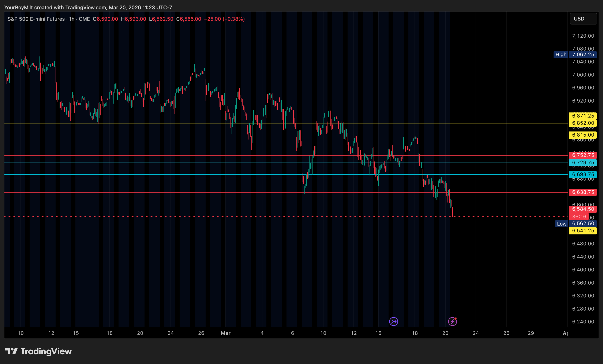Select the yellow 6,852.00 price level tag
The width and height of the screenshot is (603, 364).
pos(583,123)
